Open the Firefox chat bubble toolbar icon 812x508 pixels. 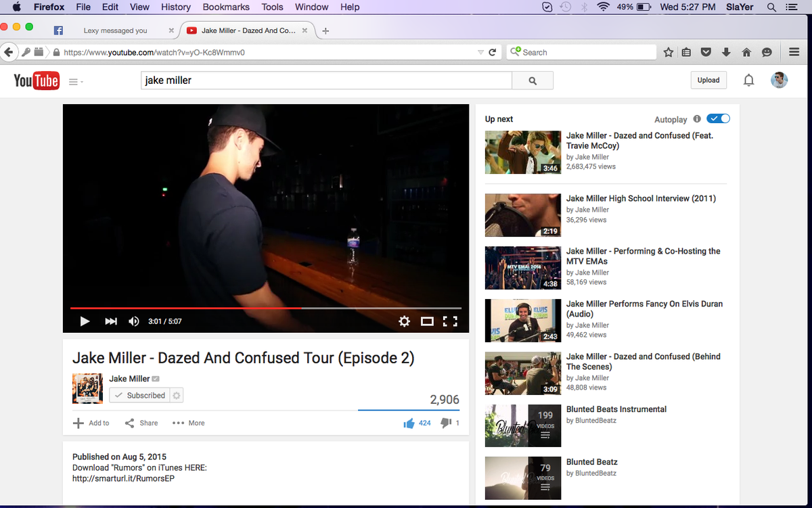(x=767, y=52)
